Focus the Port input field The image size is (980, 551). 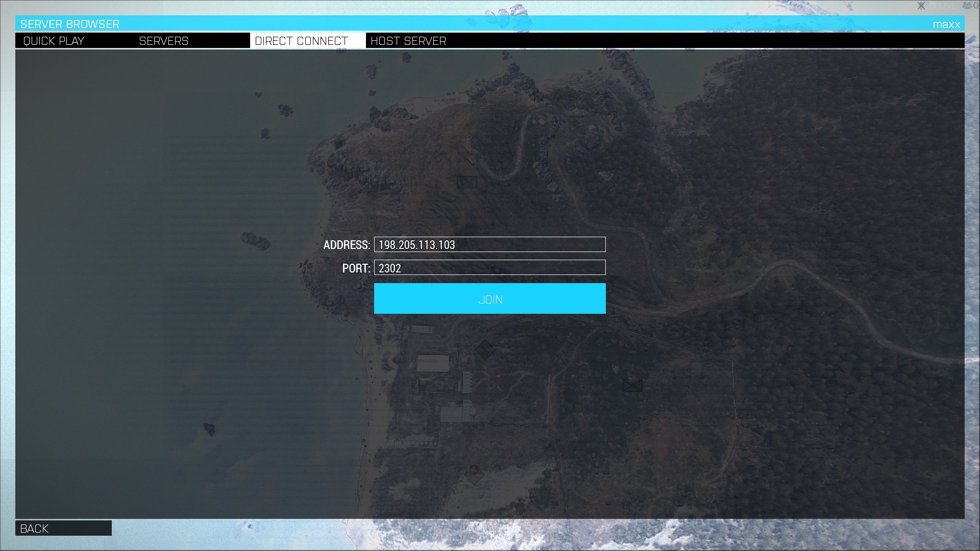click(490, 268)
